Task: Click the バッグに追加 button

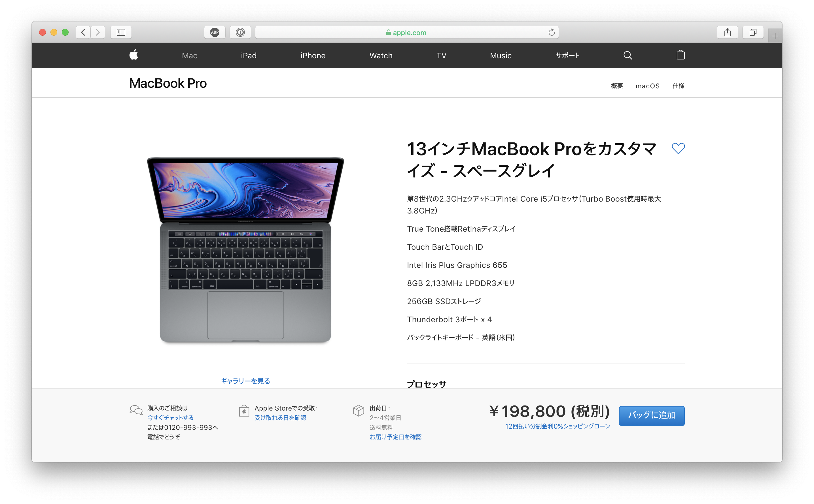Action: [x=651, y=415]
